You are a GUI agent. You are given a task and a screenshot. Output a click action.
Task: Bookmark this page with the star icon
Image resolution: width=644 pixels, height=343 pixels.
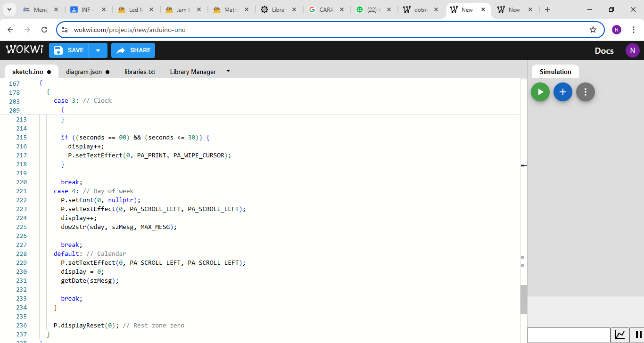coord(593,30)
